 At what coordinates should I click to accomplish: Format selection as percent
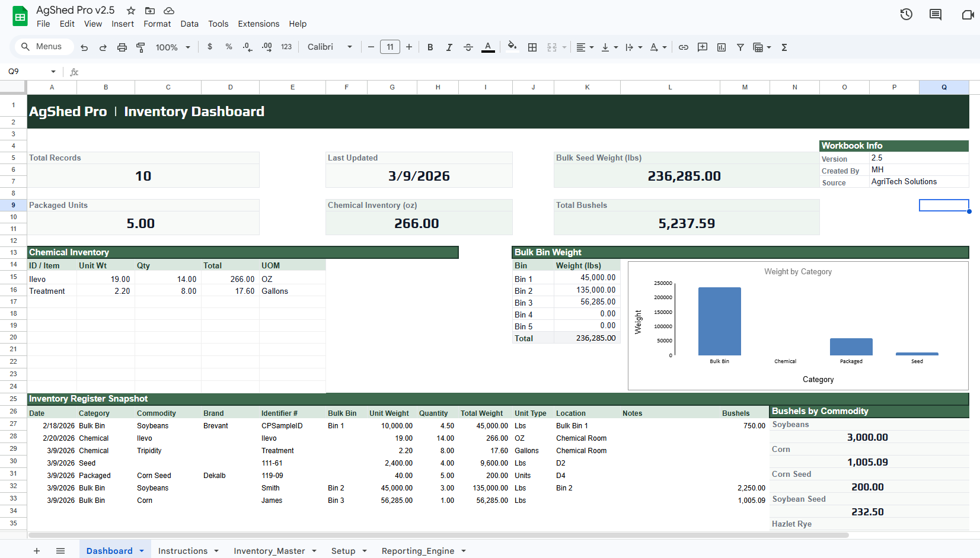click(229, 47)
